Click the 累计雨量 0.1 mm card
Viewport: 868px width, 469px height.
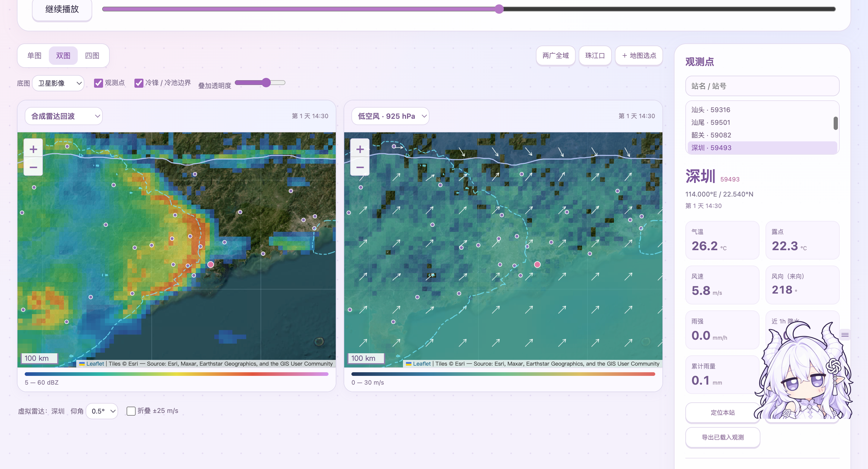tap(722, 375)
